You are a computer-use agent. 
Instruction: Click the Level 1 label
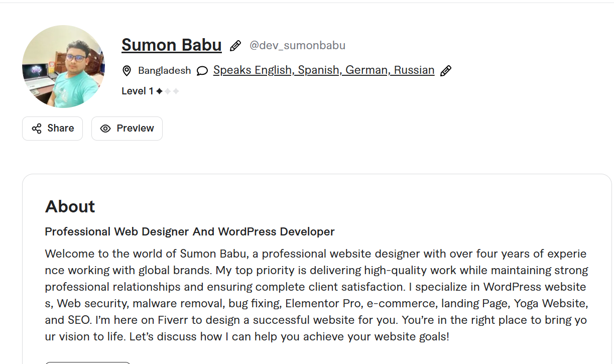[138, 91]
